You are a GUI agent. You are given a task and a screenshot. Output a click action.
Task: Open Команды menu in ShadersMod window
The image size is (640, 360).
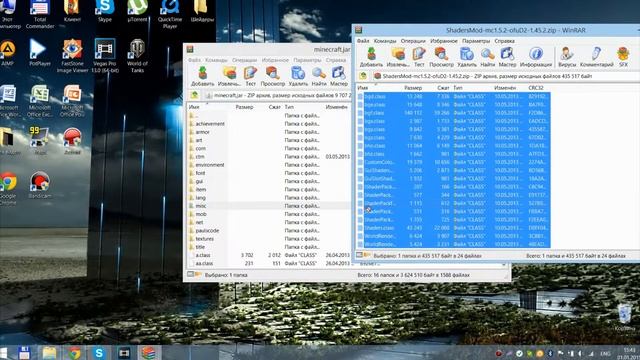pos(385,41)
